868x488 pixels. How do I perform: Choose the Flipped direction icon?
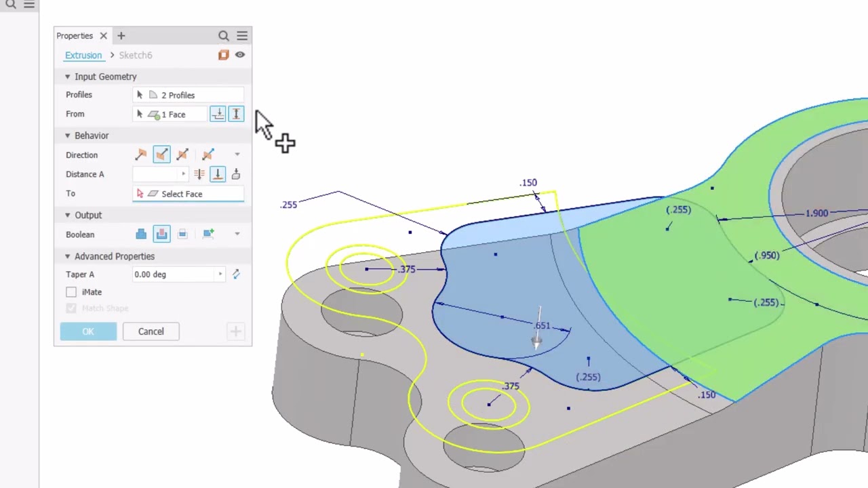pos(161,155)
